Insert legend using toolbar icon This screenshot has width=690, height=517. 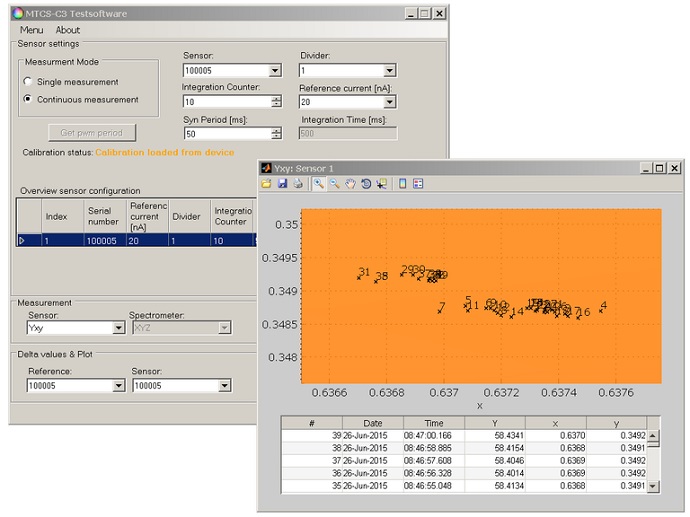point(418,184)
